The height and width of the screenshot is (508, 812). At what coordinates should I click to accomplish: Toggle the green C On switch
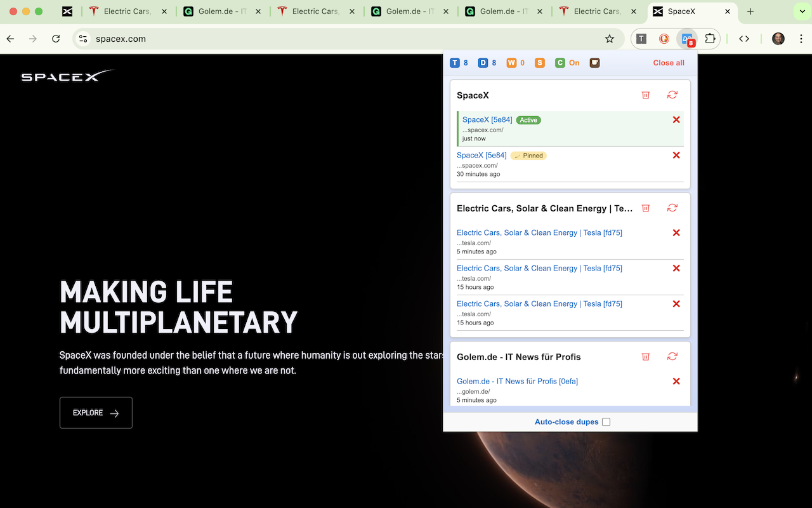pyautogui.click(x=567, y=63)
